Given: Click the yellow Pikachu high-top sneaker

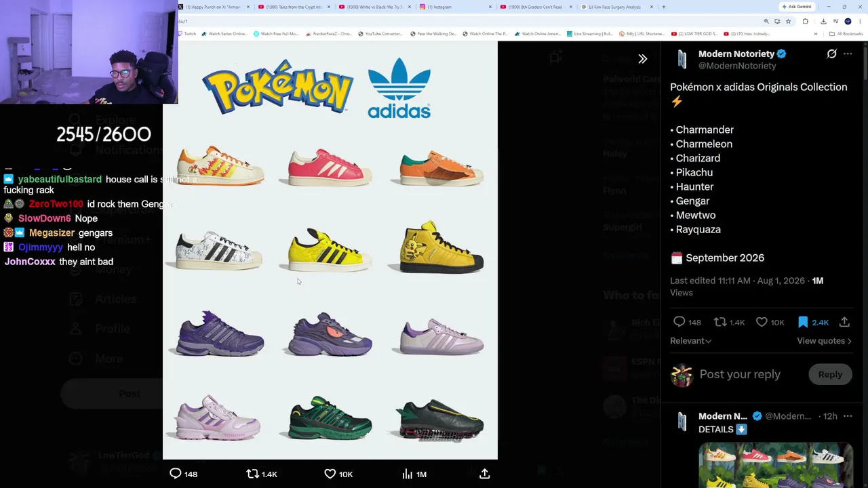Looking at the screenshot, I should [440, 247].
